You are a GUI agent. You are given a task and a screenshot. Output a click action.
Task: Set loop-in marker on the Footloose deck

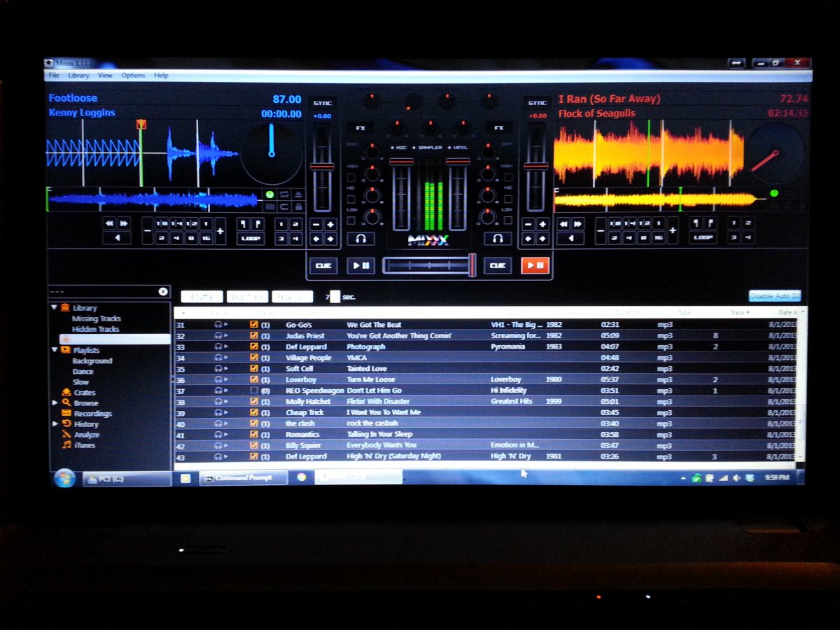tap(242, 223)
